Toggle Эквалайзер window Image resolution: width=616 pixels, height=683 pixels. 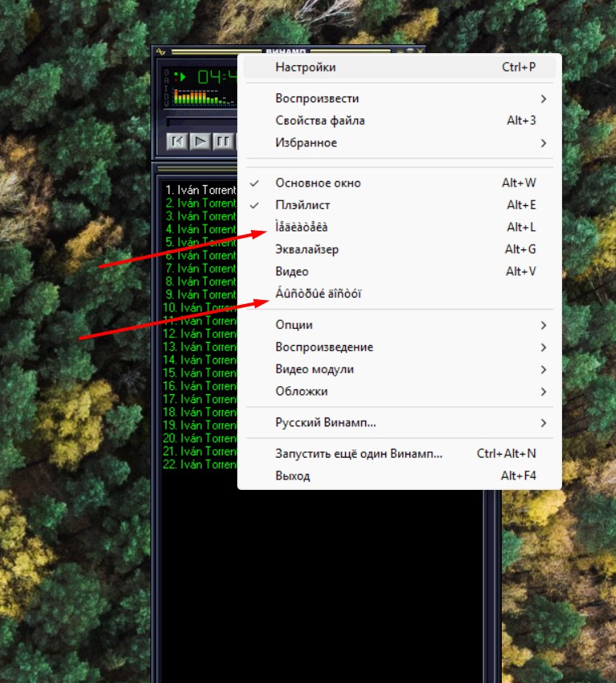[x=399, y=249]
